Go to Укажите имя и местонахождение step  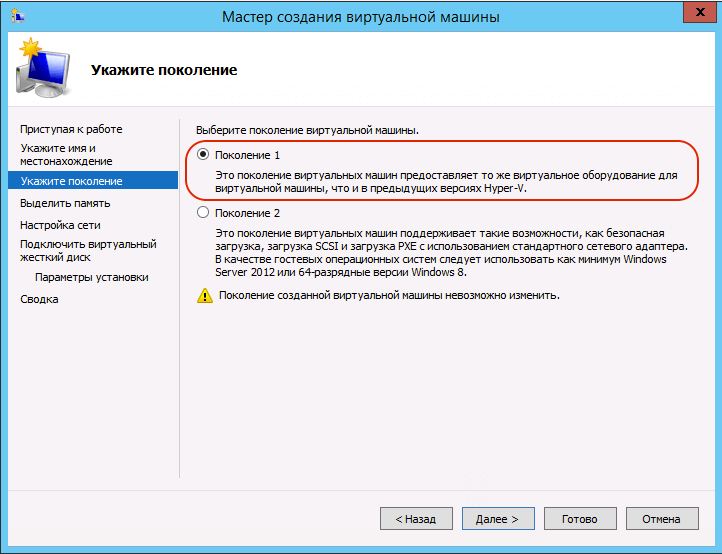(66, 154)
